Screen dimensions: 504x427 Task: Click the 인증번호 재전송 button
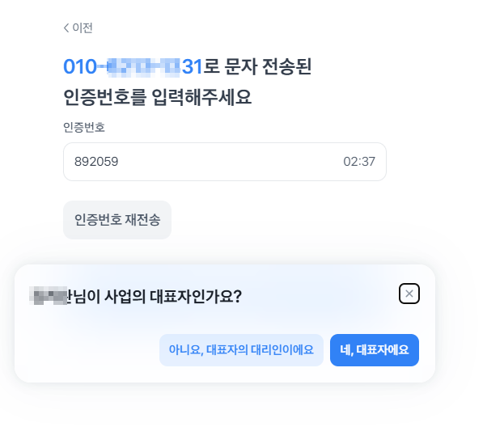[x=117, y=220]
